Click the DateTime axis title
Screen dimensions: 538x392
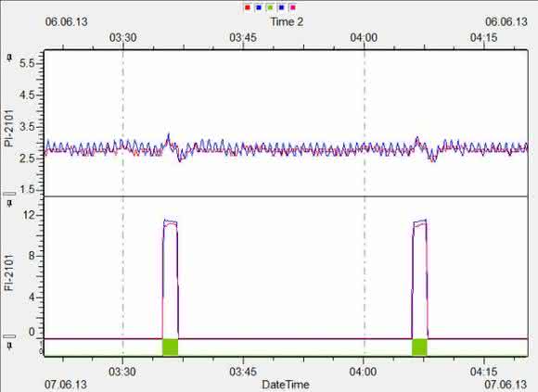(286, 385)
